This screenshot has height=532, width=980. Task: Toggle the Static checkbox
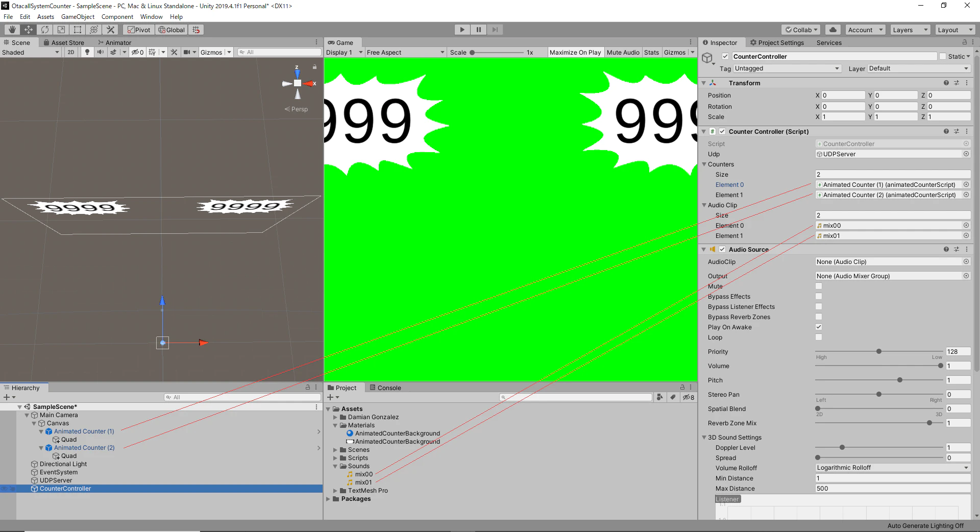[x=943, y=56]
